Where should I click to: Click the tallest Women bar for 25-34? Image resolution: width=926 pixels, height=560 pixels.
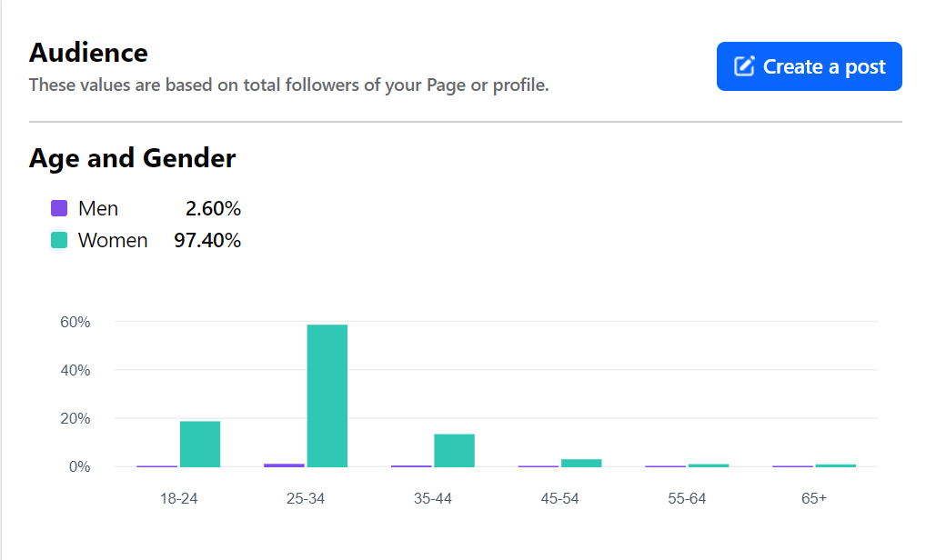click(327, 395)
